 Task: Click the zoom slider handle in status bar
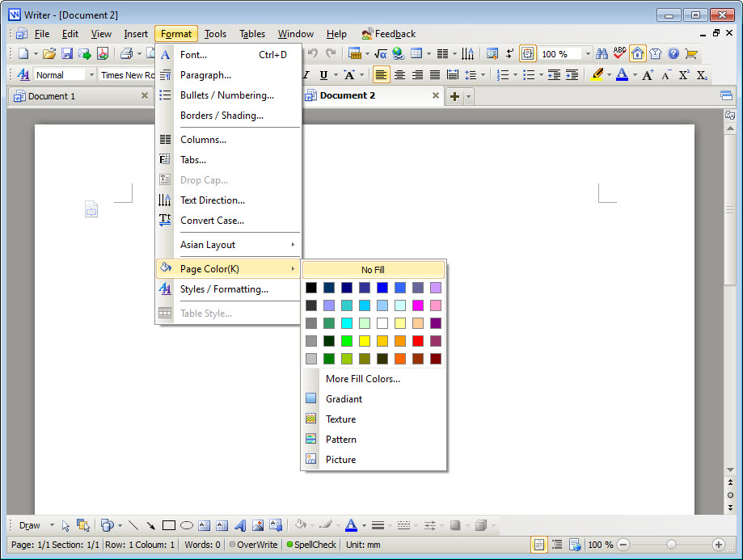coord(670,545)
